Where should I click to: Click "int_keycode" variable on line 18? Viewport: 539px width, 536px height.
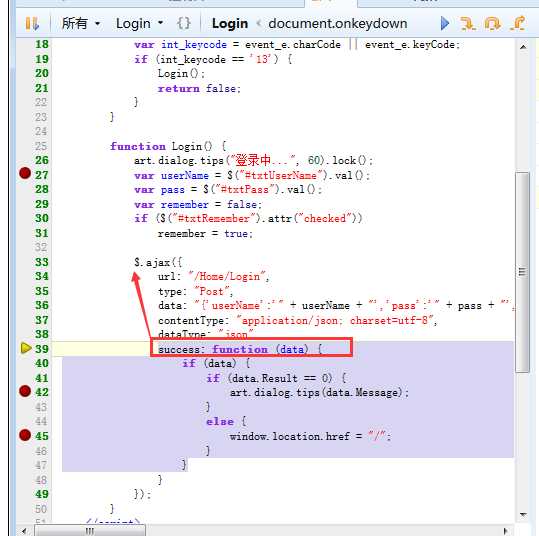tap(194, 45)
